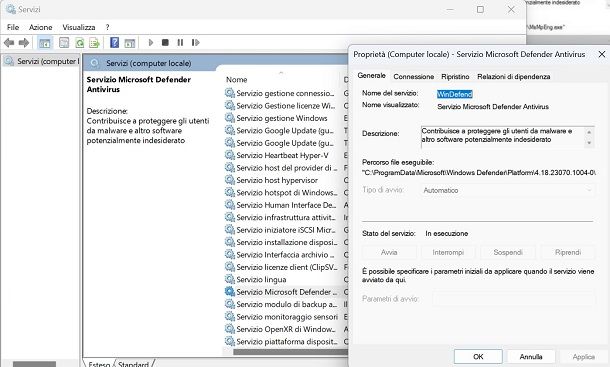
Task: Click the services list horizontal scrollbar
Action: pos(290,352)
